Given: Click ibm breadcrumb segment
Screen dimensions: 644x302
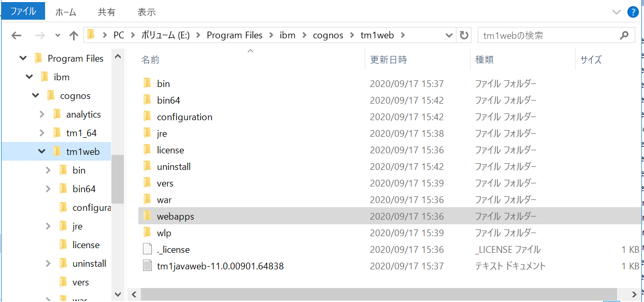Looking at the screenshot, I should click(x=288, y=35).
